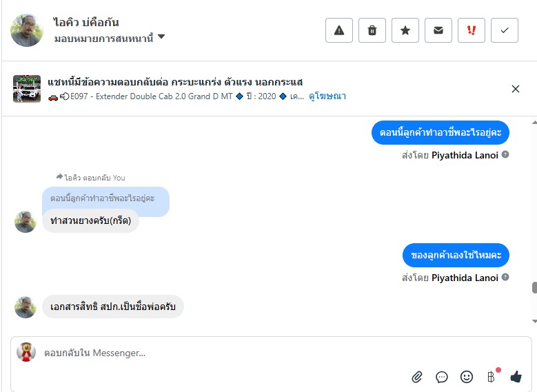537x392 pixels.
Task: Mark conversation done with the checkmark
Action: (x=505, y=30)
